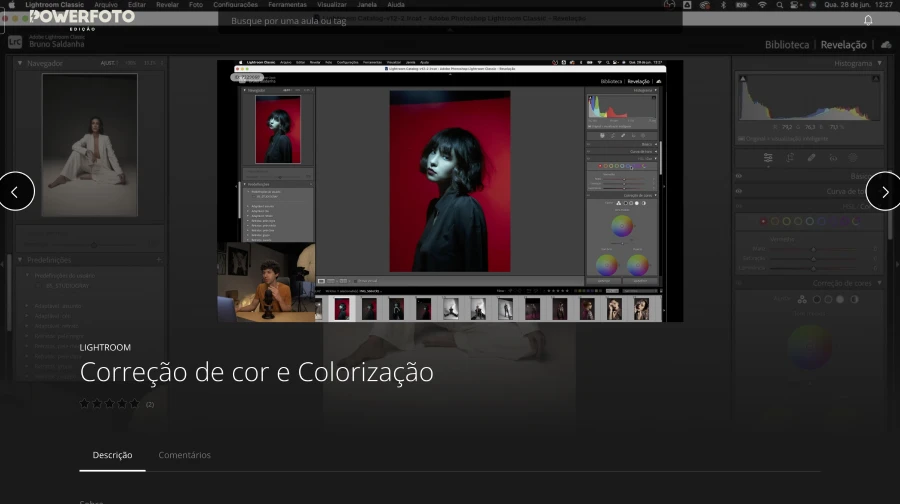Viewport: 900px width, 504px height.
Task: Select the Crop overlay tool icon
Action: [x=790, y=158]
